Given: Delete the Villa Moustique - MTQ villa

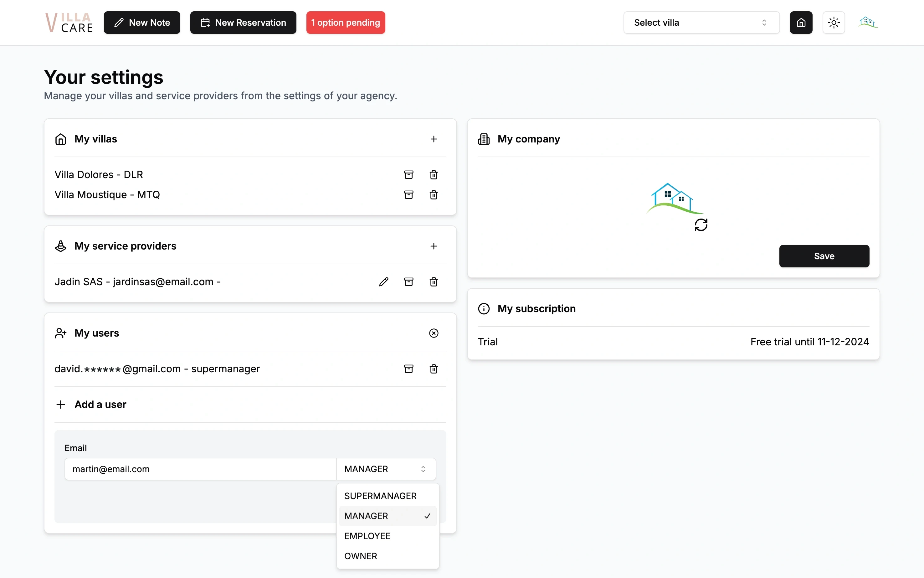Looking at the screenshot, I should (433, 194).
